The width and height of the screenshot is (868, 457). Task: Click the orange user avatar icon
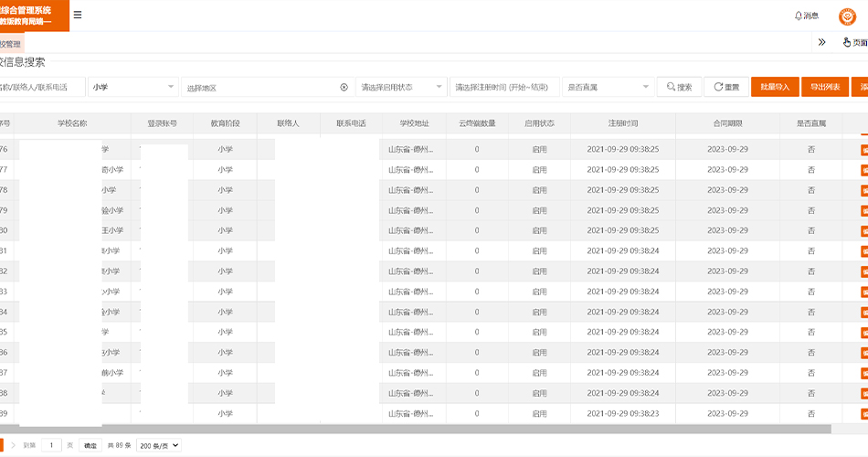click(x=847, y=16)
